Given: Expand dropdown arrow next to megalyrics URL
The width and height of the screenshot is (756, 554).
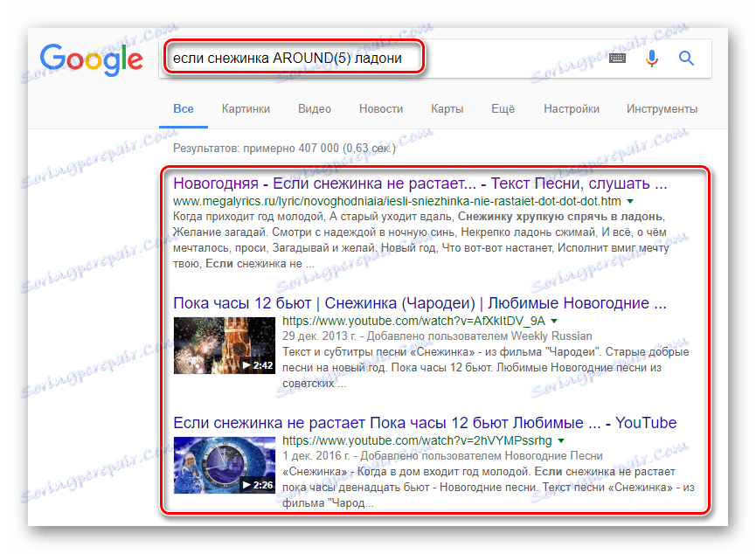Looking at the screenshot, I should point(630,201).
